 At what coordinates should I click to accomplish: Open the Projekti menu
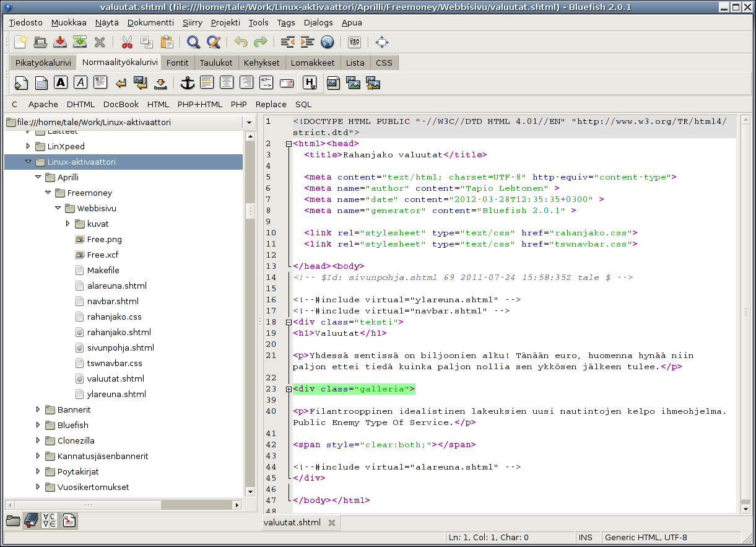[225, 22]
